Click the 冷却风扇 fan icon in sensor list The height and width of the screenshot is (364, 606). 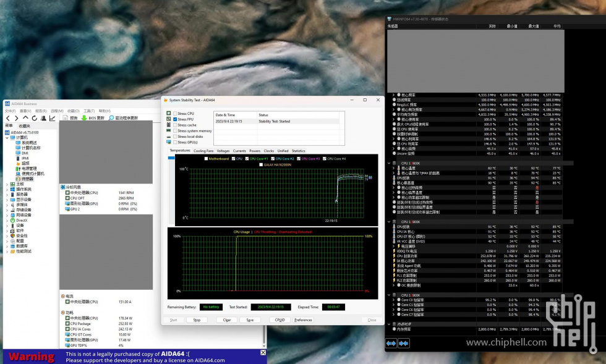click(x=62, y=187)
